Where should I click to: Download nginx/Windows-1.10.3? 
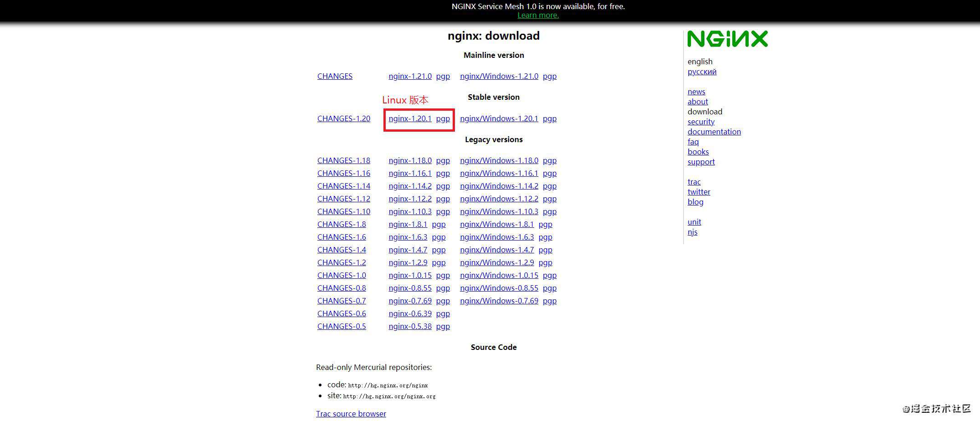pyautogui.click(x=499, y=211)
